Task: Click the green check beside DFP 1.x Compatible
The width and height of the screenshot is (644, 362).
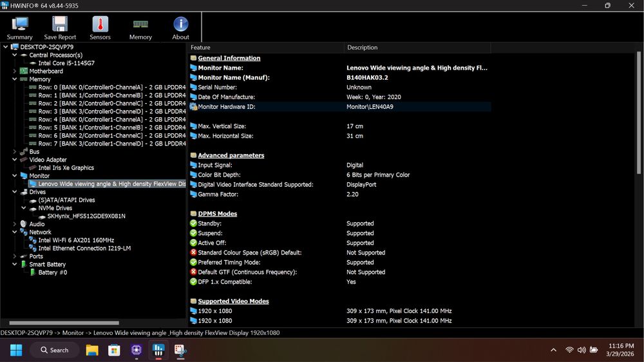Action: [193, 281]
